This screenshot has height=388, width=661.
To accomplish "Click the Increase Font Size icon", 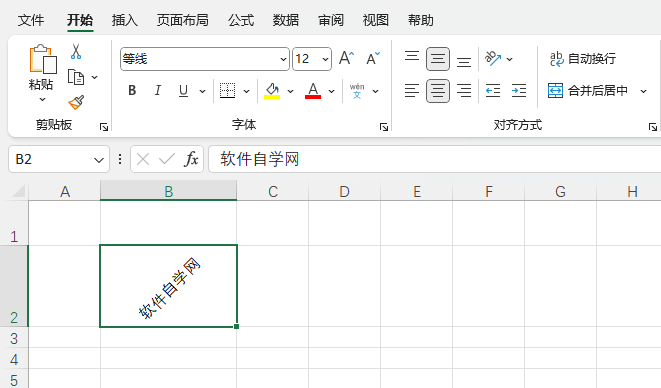I will [347, 58].
